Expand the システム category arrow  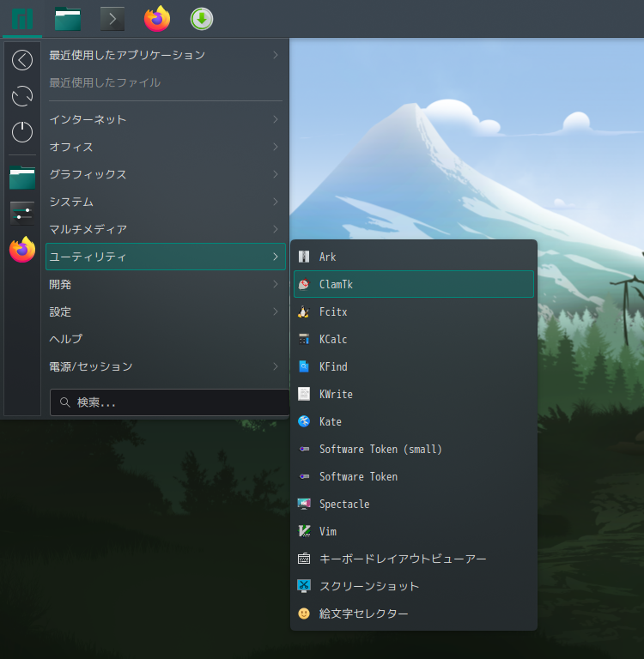276,202
